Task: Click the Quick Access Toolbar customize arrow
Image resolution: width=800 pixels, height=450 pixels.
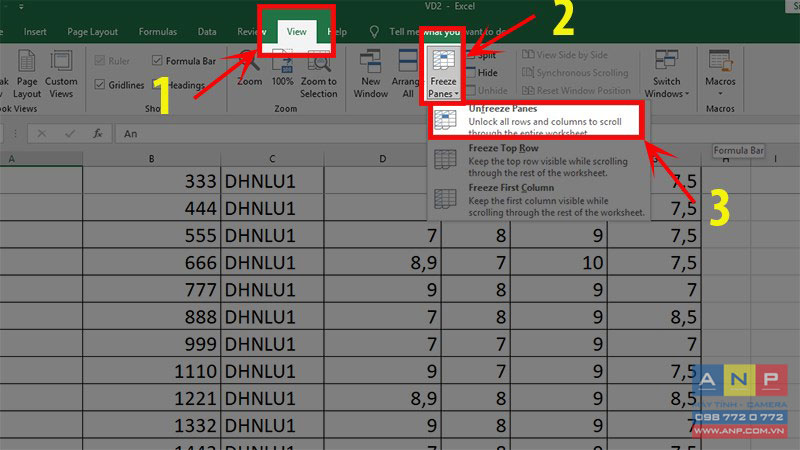Action: tap(21, 7)
